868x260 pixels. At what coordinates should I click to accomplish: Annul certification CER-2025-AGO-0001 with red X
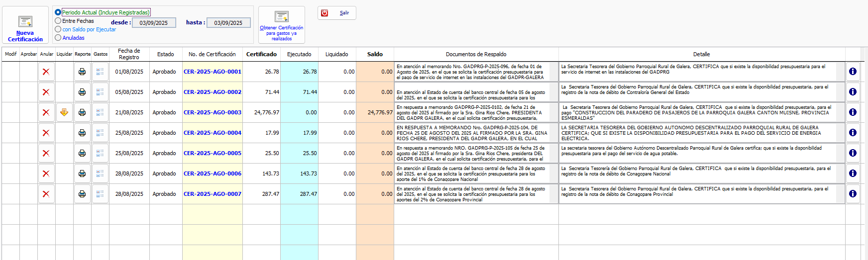(46, 72)
